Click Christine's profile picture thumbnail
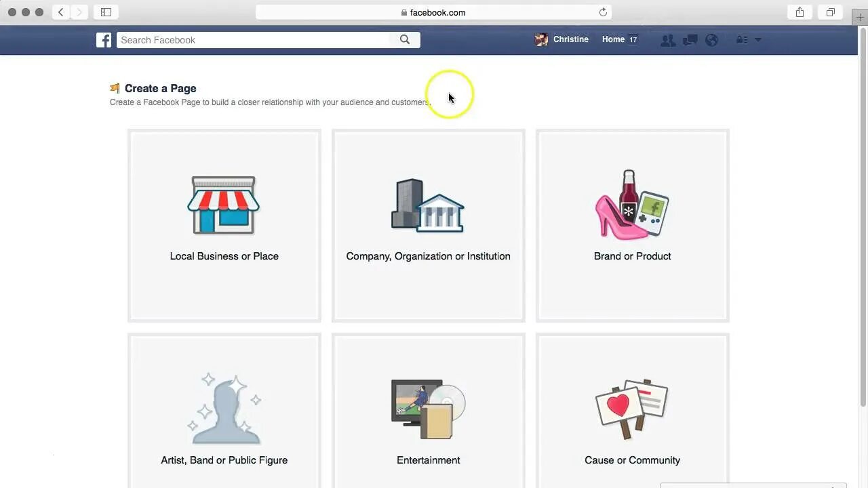 pyautogui.click(x=541, y=40)
